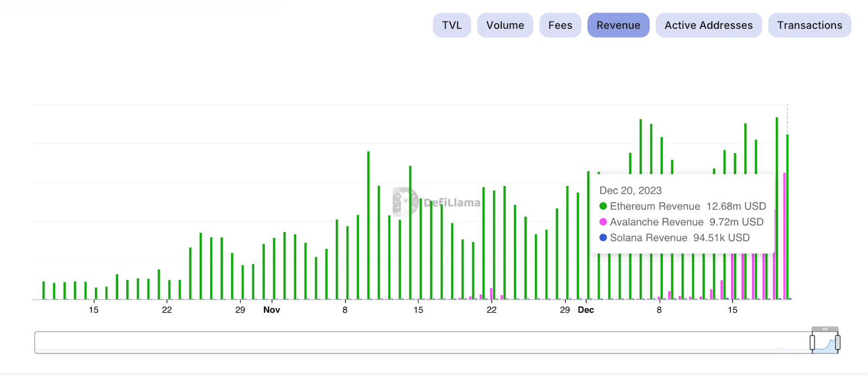Click the right range slider handle
868x376 pixels.
coord(838,342)
